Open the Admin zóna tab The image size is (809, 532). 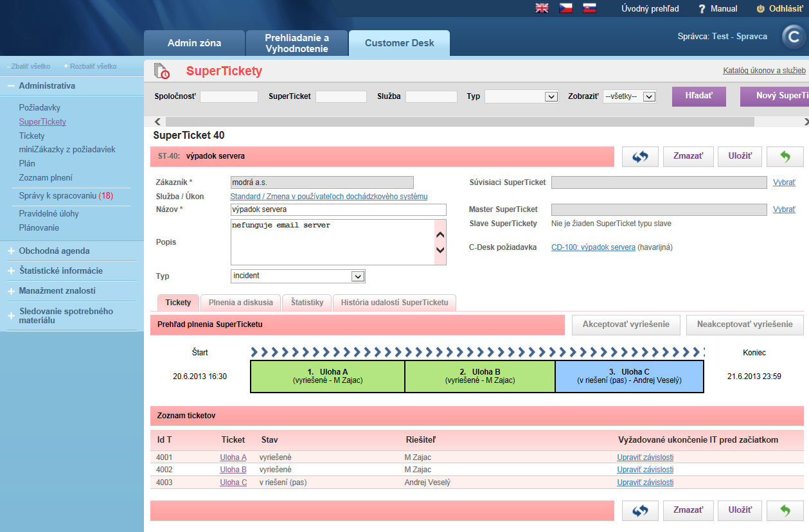[x=194, y=43]
